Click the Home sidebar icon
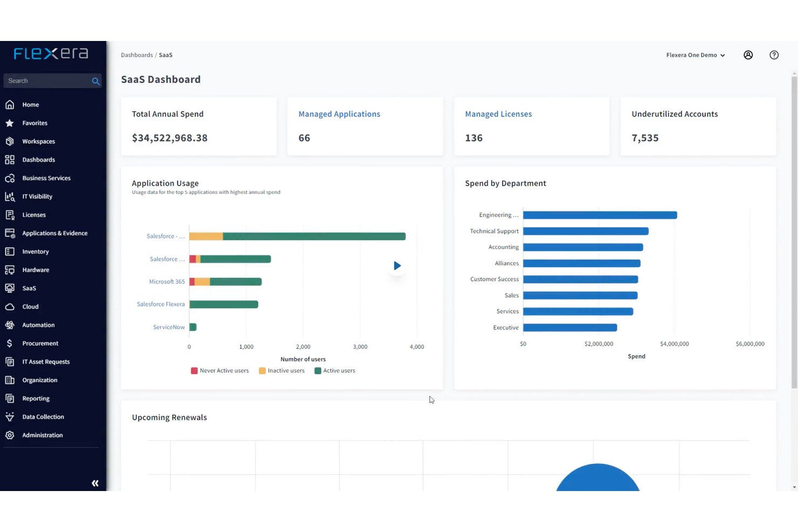The width and height of the screenshot is (798, 532). [10, 105]
